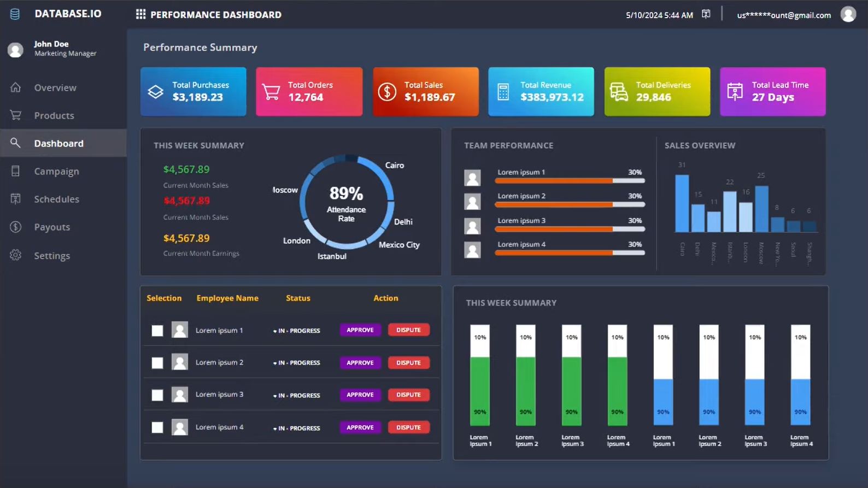This screenshot has height=488, width=868.
Task: Click the calendar icon beside the date
Action: tap(706, 14)
